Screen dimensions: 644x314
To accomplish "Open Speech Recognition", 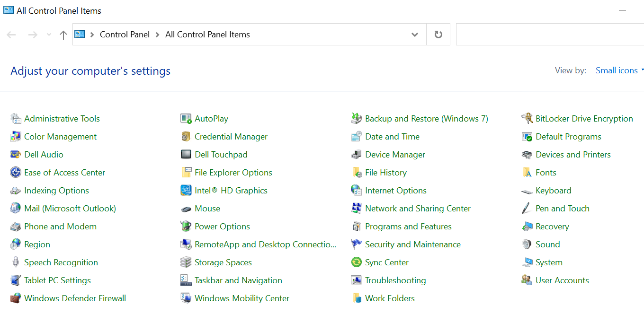I will 61,262.
